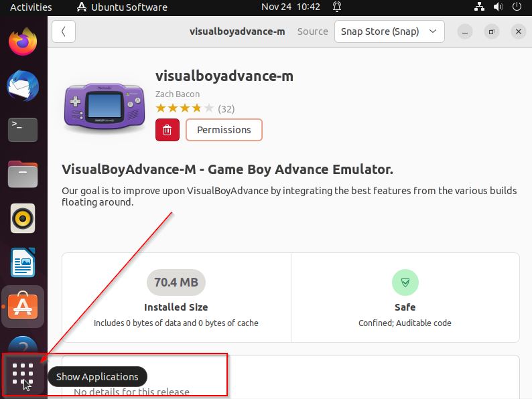Click the (32) review count
The image size is (532, 399).
(226, 109)
